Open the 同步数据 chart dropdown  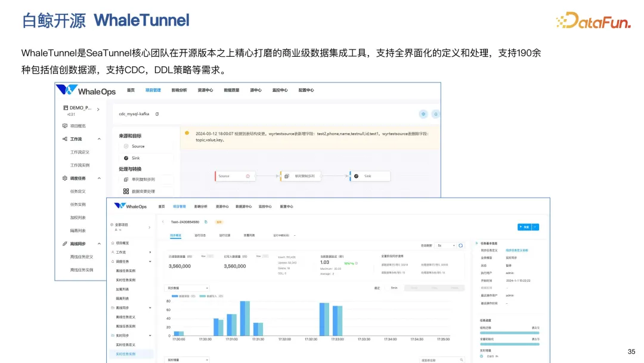(x=187, y=288)
